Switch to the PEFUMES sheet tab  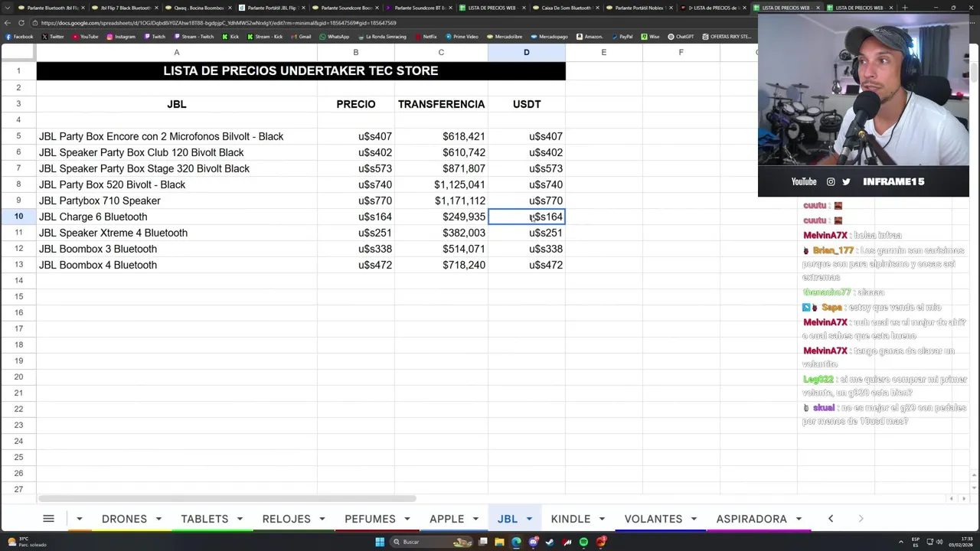[x=370, y=519]
